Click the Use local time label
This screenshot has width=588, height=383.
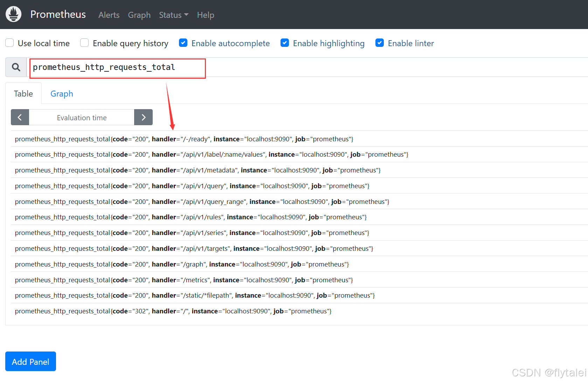click(44, 43)
